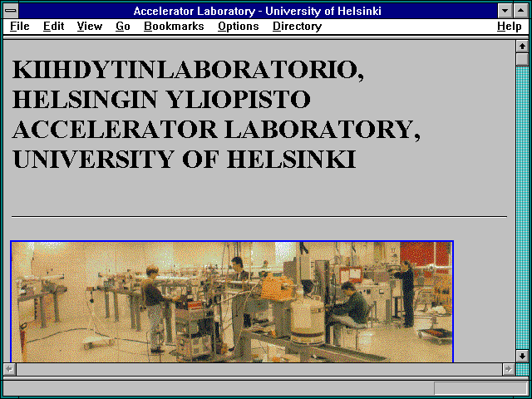This screenshot has width=532, height=399.
Task: Open the File menu
Action: [x=20, y=27]
